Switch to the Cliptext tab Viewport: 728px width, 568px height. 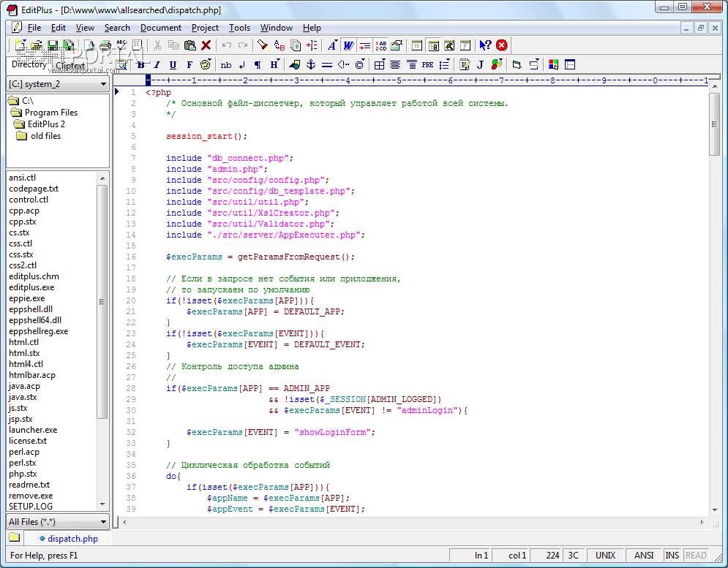[x=70, y=66]
